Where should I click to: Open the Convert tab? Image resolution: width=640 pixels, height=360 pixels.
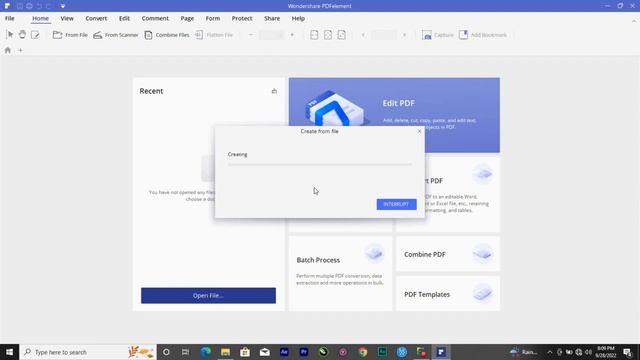click(96, 18)
